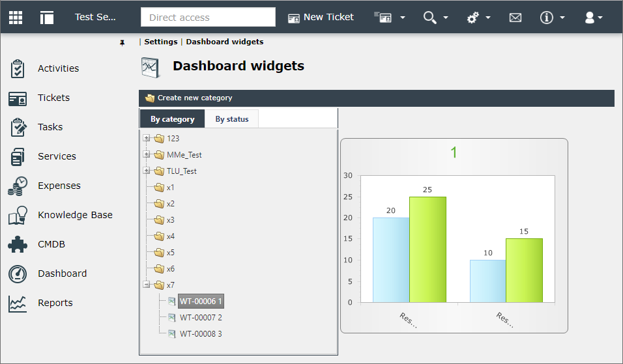623x364 pixels.
Task: Click the Direct access input field
Action: tap(208, 18)
